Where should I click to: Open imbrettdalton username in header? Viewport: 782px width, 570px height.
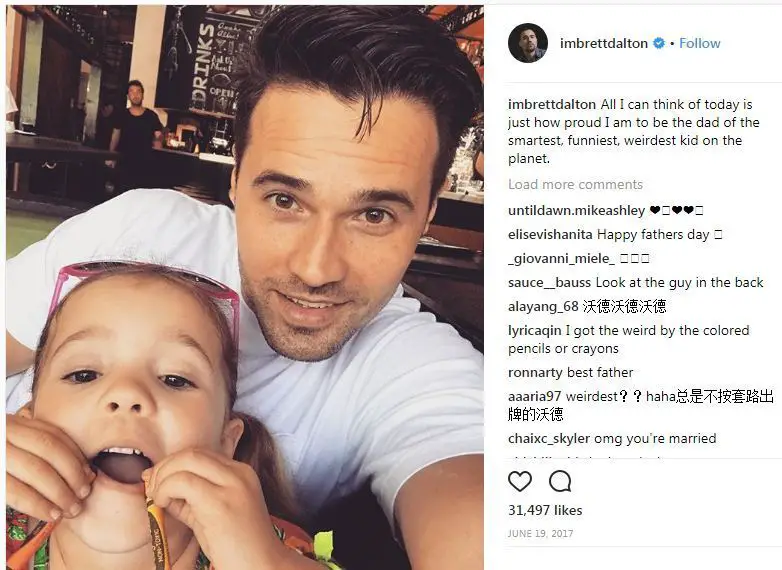click(x=603, y=43)
